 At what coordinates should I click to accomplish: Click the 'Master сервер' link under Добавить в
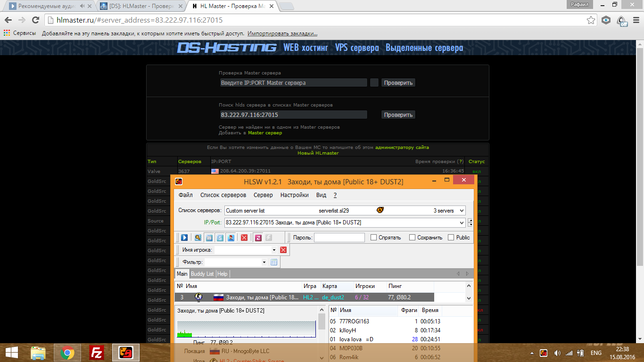coord(265,133)
